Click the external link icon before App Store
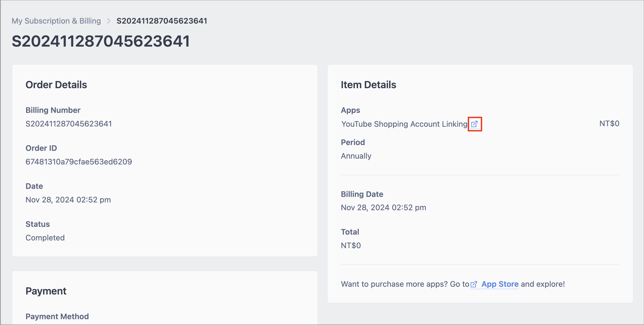644x325 pixels. (474, 284)
